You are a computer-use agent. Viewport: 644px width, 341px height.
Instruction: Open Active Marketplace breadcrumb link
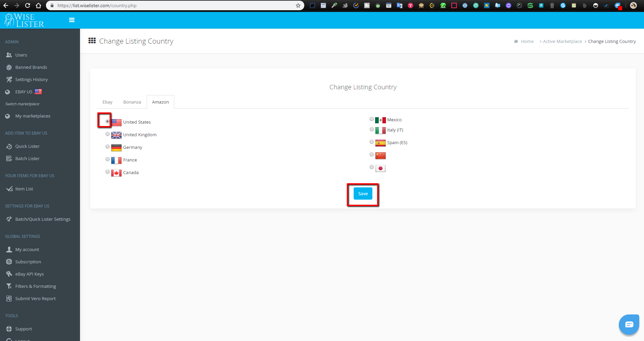(x=562, y=41)
